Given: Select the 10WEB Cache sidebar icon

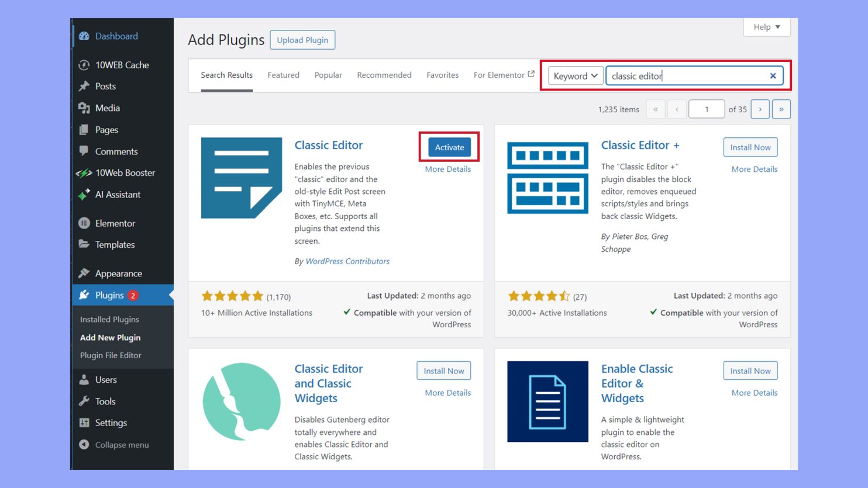Looking at the screenshot, I should point(84,64).
